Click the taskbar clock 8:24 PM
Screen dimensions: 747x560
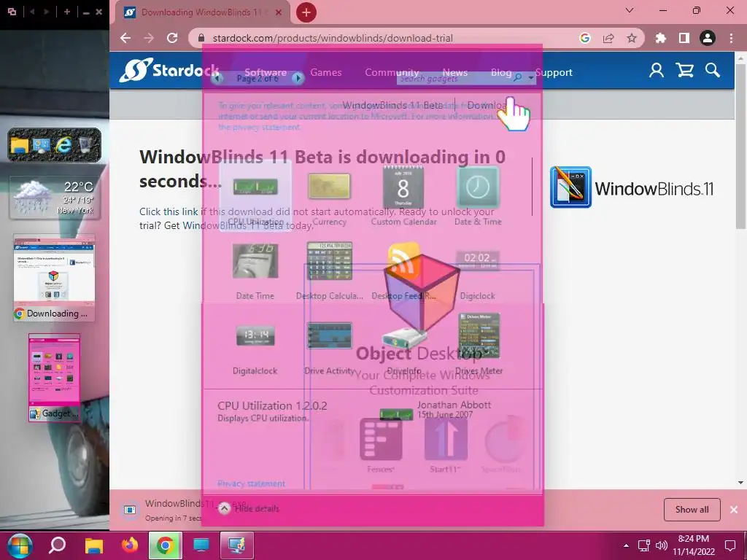click(694, 539)
